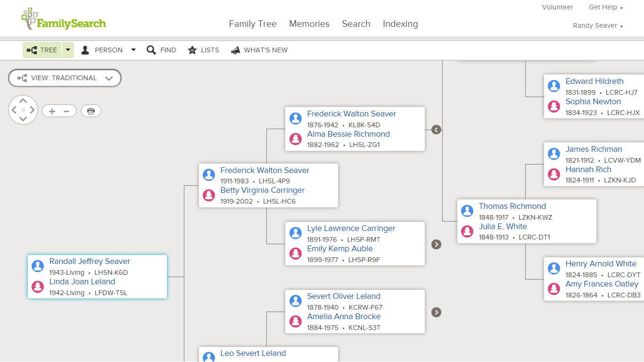Image resolution: width=644 pixels, height=362 pixels.
Task: Open Thomas Richmond's profile link
Action: tap(512, 206)
